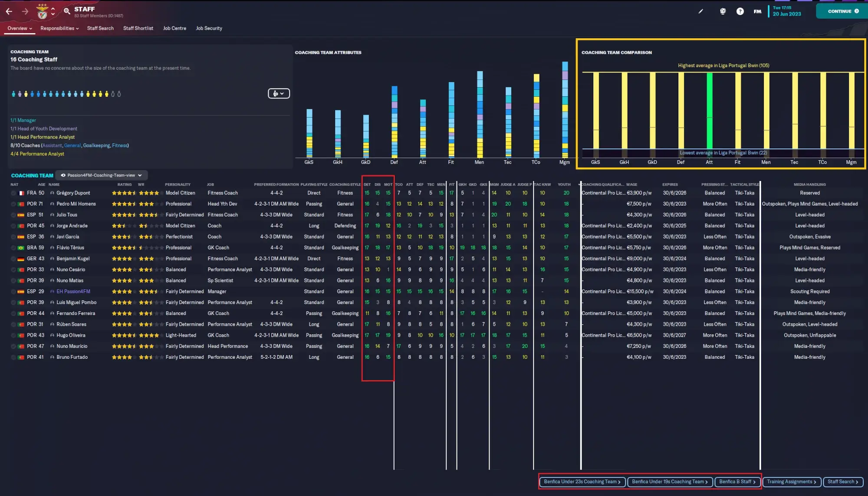Screen dimensions: 868x496
Task: Click the Brazil flag beside Flávio Tênius
Action: click(21, 248)
